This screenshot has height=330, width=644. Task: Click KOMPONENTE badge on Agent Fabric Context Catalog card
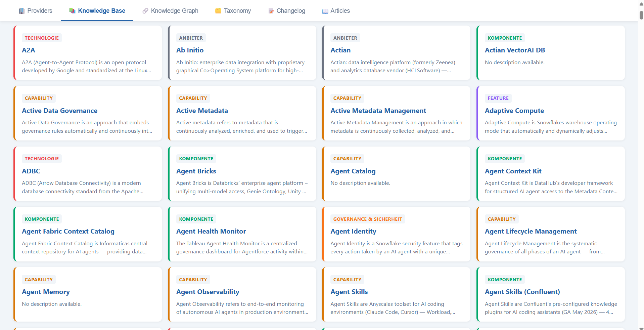point(42,219)
